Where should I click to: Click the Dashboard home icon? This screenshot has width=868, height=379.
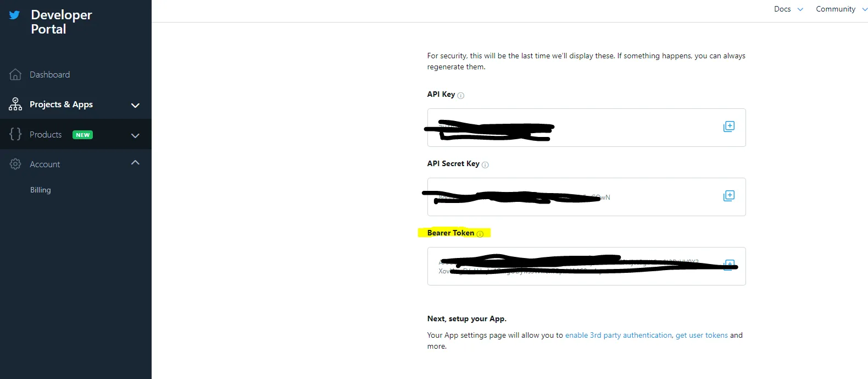click(x=15, y=74)
